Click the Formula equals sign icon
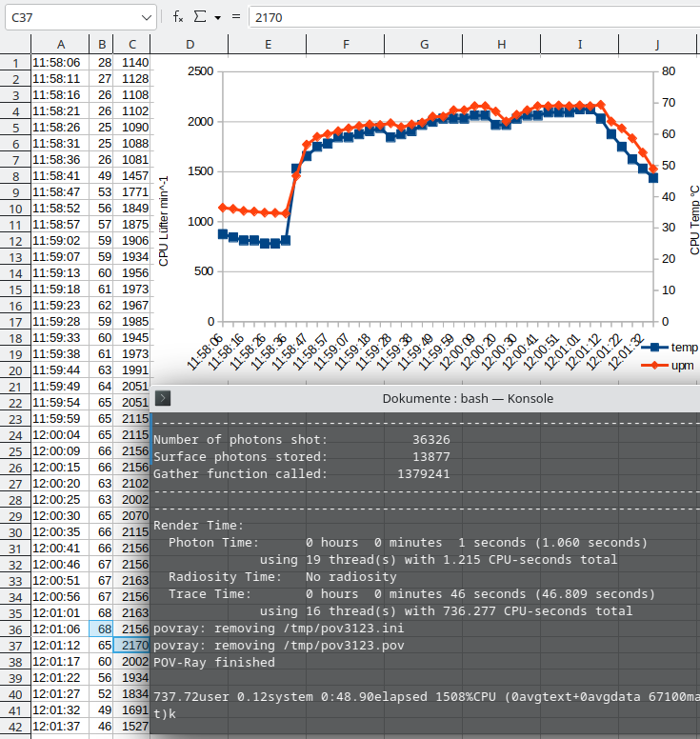 (x=236, y=17)
